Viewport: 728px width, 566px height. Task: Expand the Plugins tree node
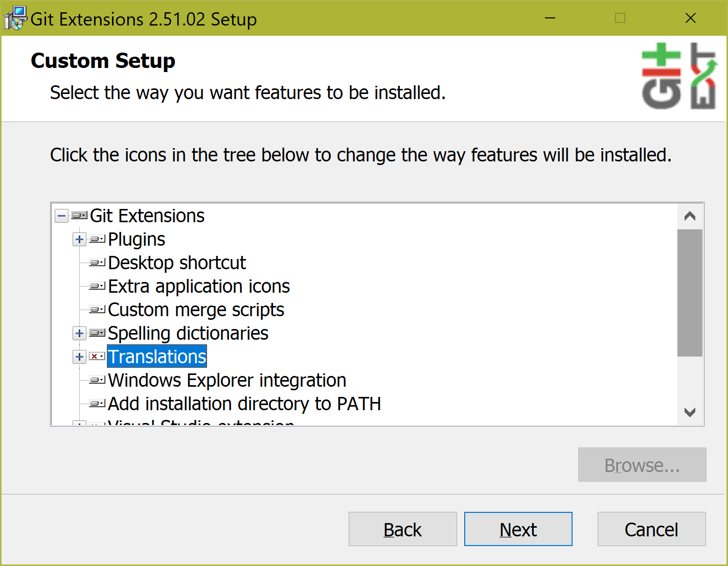point(79,239)
